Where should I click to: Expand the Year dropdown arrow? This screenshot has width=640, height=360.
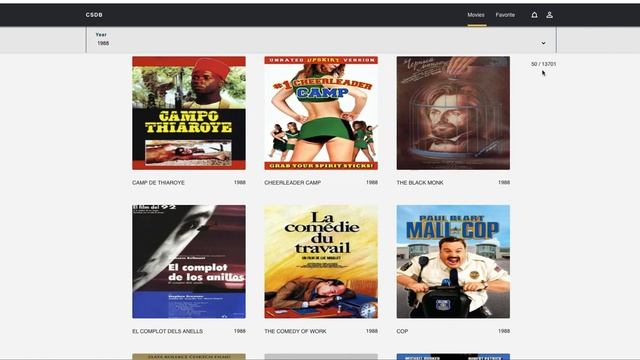[543, 43]
